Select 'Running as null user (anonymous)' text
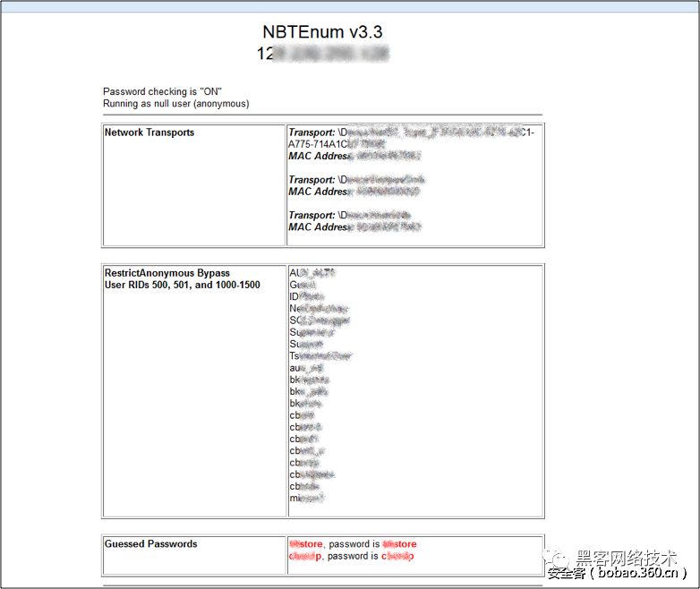Screen dimensions: 700x589 coord(175,104)
